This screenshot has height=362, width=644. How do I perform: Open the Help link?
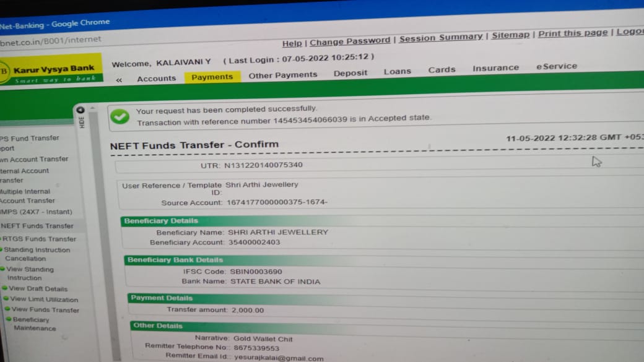(292, 43)
